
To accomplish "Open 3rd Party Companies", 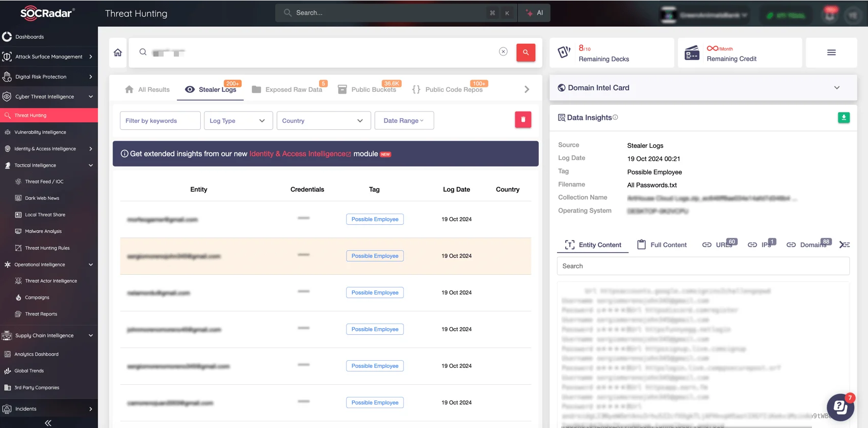I will 37,388.
